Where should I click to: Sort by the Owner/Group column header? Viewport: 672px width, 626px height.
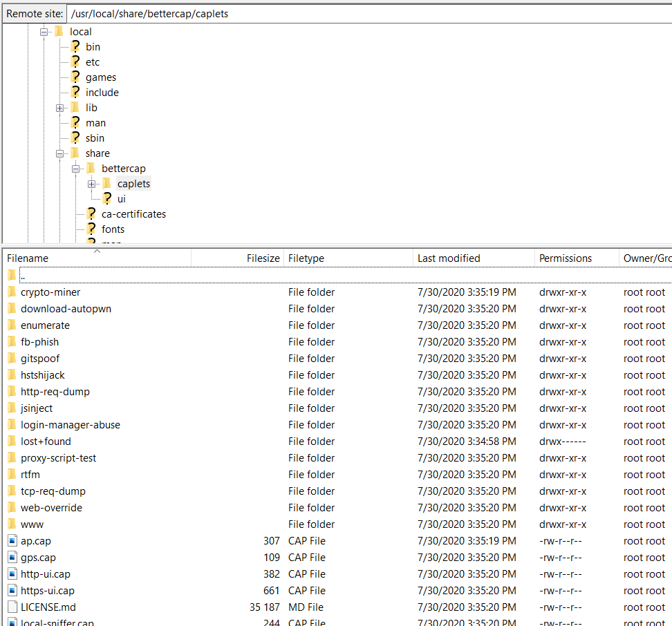click(x=646, y=258)
